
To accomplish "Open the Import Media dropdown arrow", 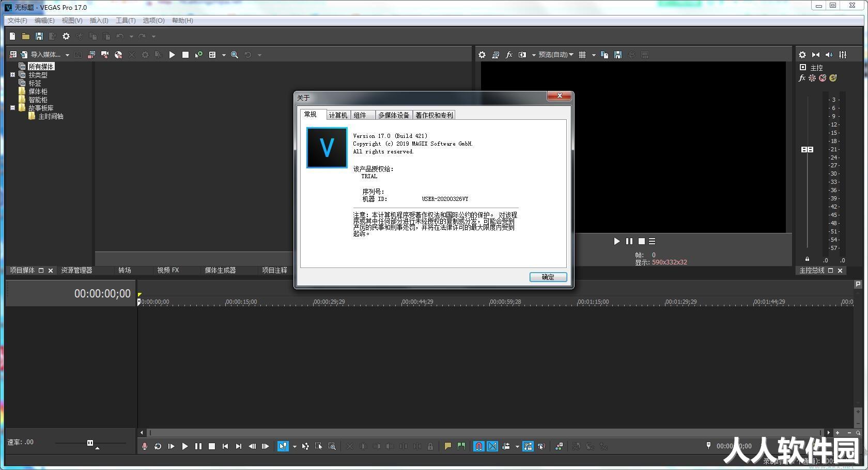I will tap(67, 55).
